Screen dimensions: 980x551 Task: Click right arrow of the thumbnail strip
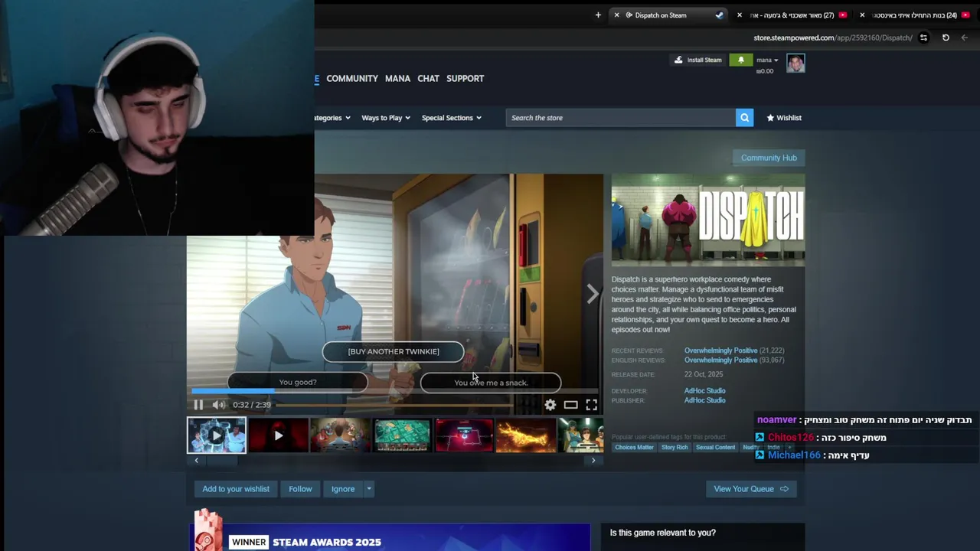click(x=593, y=461)
